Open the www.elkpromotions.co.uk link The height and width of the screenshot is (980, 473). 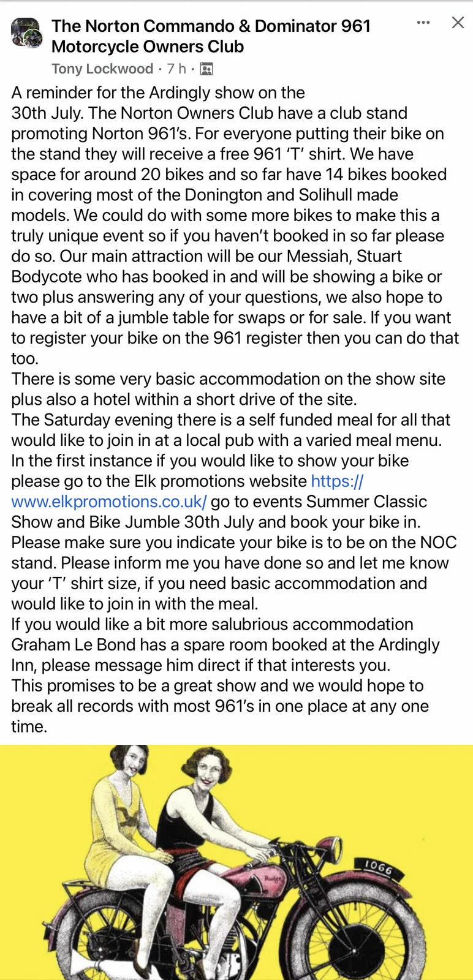point(109,502)
